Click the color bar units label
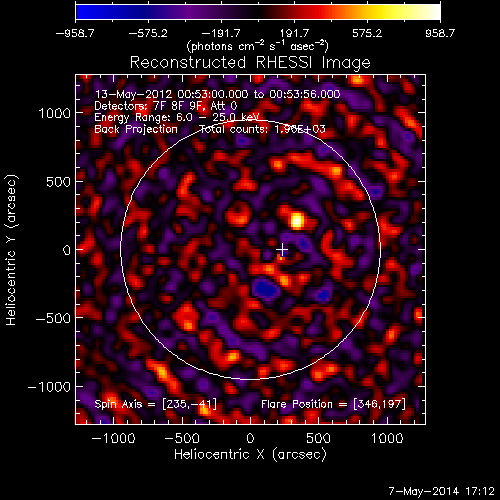The width and height of the screenshot is (500, 500). coord(258,46)
